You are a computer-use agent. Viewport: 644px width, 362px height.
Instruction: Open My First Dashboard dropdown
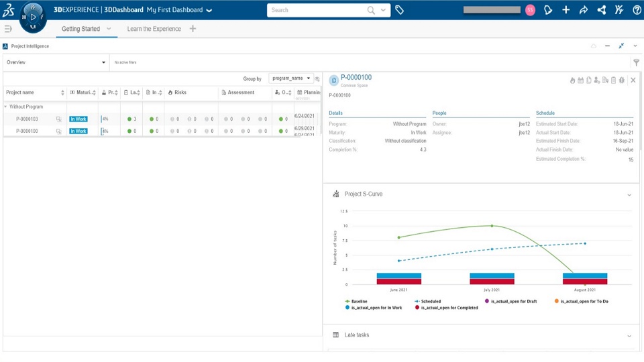pyautogui.click(x=209, y=10)
